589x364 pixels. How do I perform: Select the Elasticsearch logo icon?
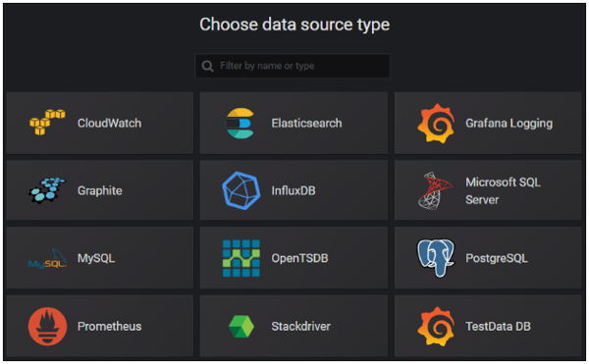coord(241,123)
